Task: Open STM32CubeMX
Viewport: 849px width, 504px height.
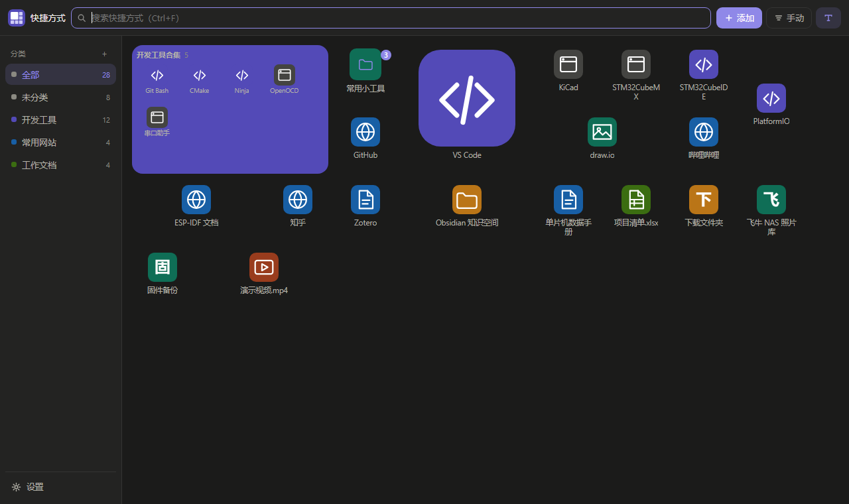Action: (636, 64)
